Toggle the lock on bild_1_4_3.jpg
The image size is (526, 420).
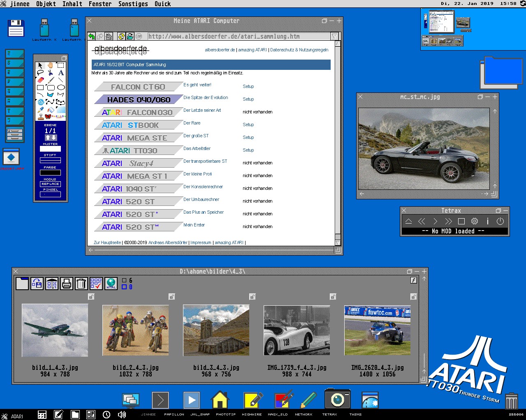pyautogui.click(x=91, y=297)
